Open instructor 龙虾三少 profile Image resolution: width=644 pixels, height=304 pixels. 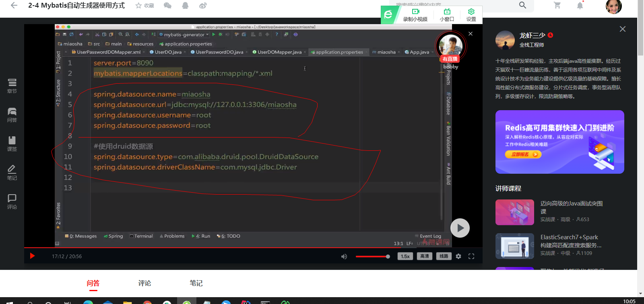point(532,35)
